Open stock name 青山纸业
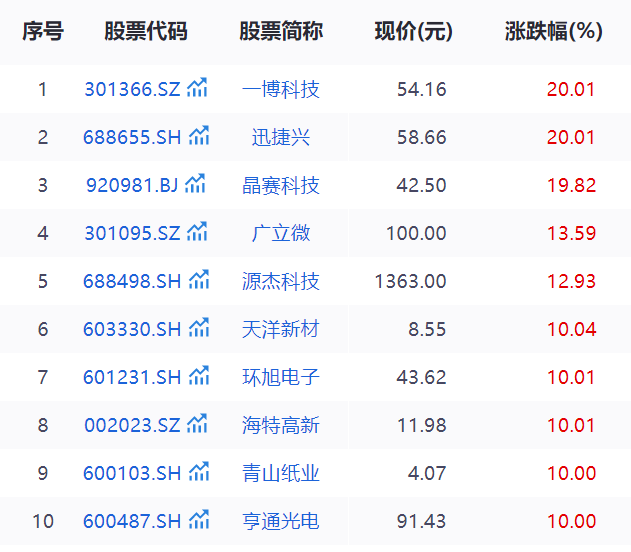 tap(280, 473)
